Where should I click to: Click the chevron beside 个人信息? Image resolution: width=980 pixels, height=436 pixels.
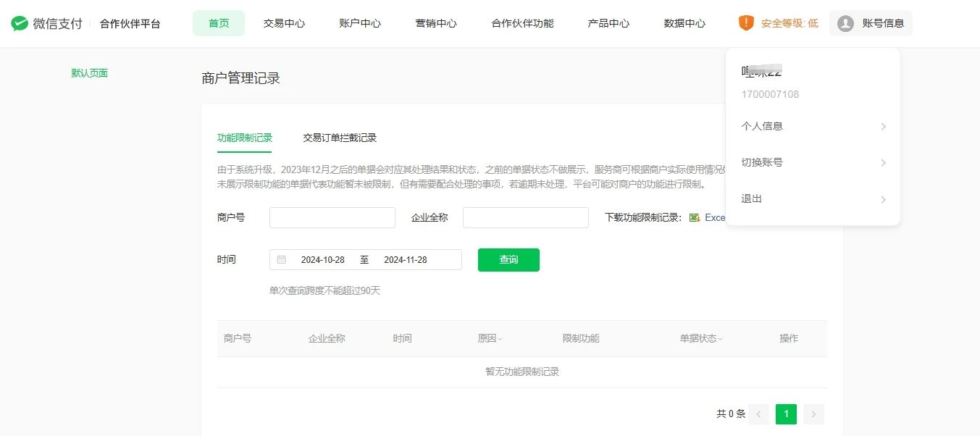tap(883, 127)
